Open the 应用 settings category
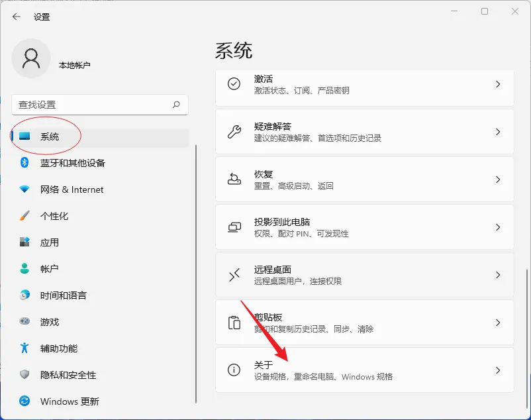The image size is (531, 420). click(99, 242)
